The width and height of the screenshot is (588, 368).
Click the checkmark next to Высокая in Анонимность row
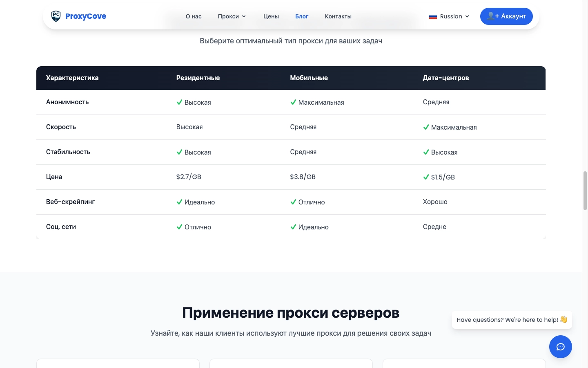click(x=179, y=102)
